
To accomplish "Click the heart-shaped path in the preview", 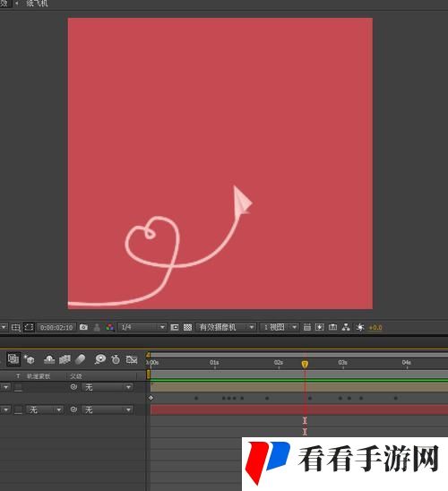I will click(x=153, y=241).
